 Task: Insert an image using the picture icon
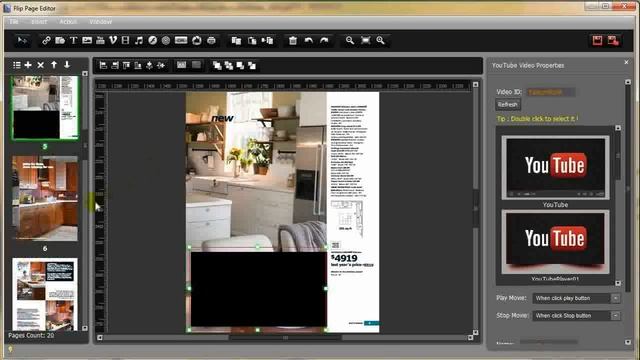point(87,40)
